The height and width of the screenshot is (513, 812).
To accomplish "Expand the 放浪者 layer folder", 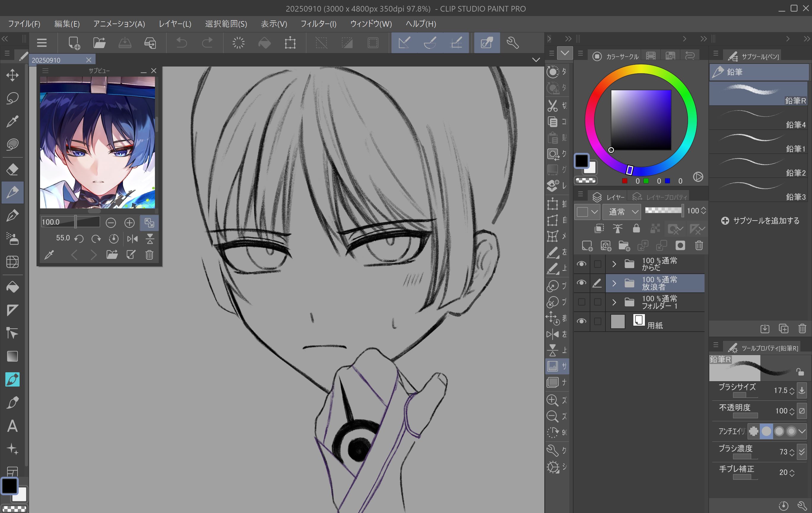I will [x=614, y=283].
